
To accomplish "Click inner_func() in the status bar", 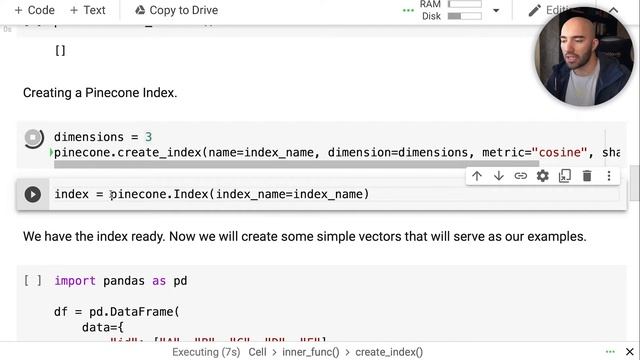I will pyautogui.click(x=311, y=352).
